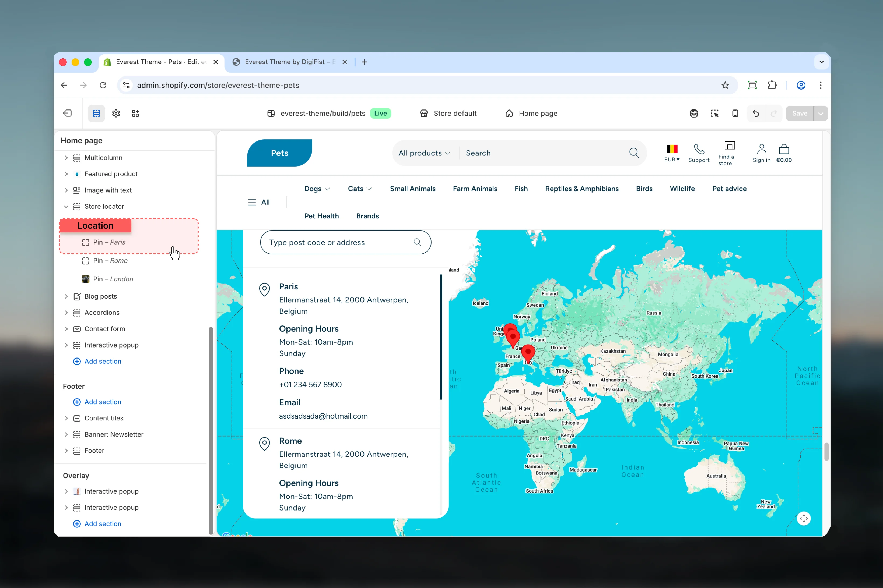Click the redo arrow icon
Image resolution: width=883 pixels, height=588 pixels.
pyautogui.click(x=773, y=113)
